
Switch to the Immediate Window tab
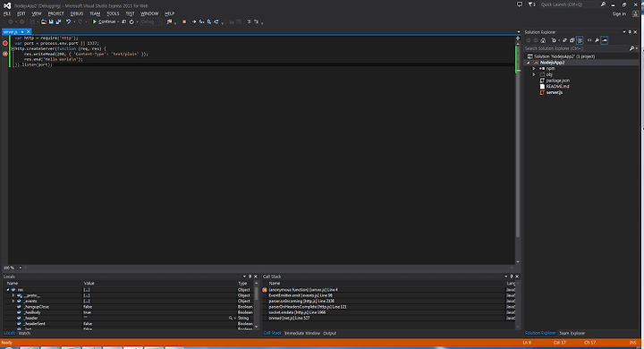coord(302,334)
